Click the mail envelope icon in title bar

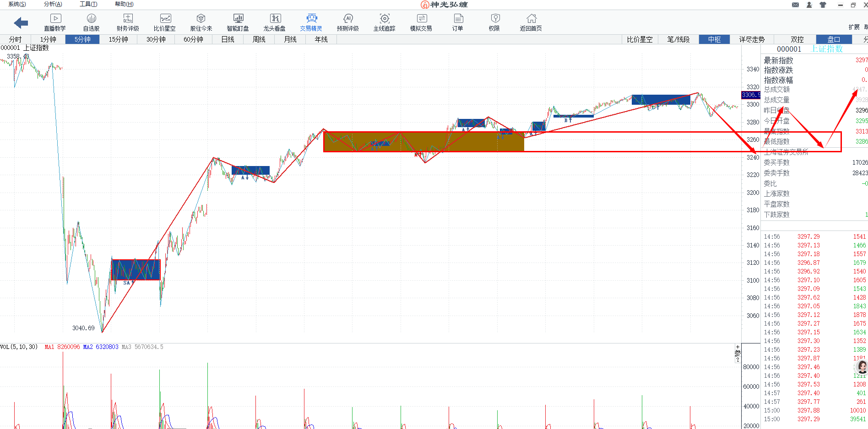pyautogui.click(x=796, y=5)
